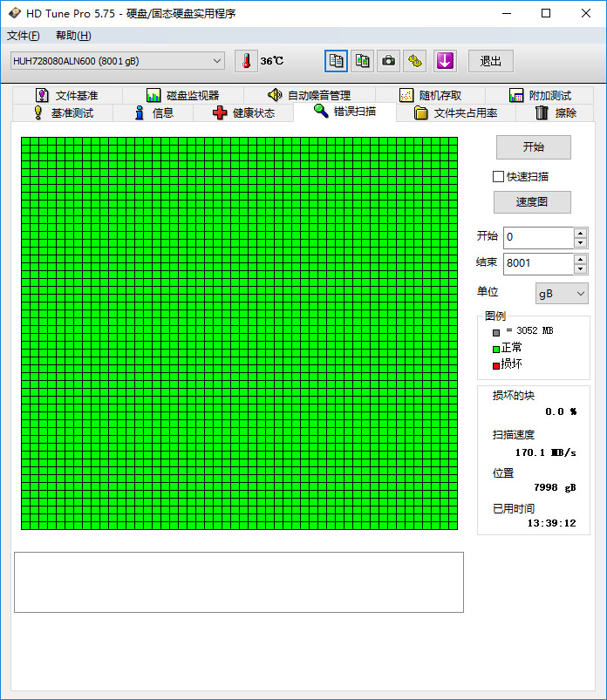Click the 速度图 speed map button
607x700 pixels.
(x=532, y=201)
